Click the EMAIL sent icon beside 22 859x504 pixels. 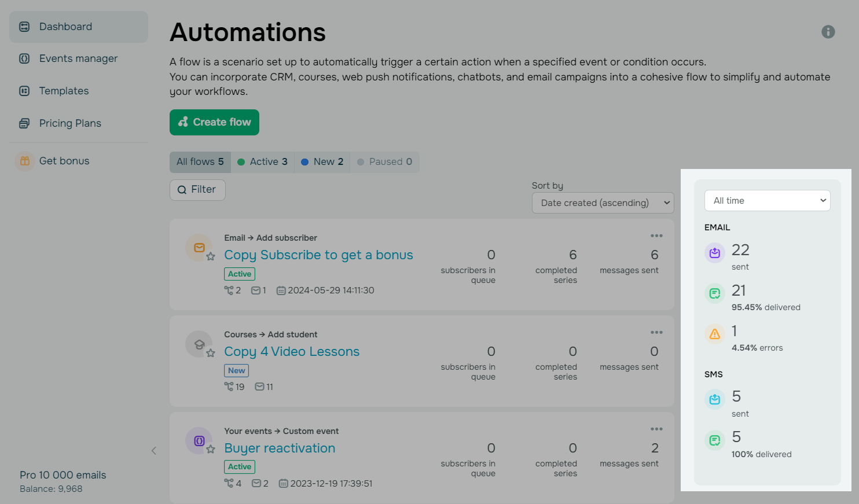click(715, 253)
